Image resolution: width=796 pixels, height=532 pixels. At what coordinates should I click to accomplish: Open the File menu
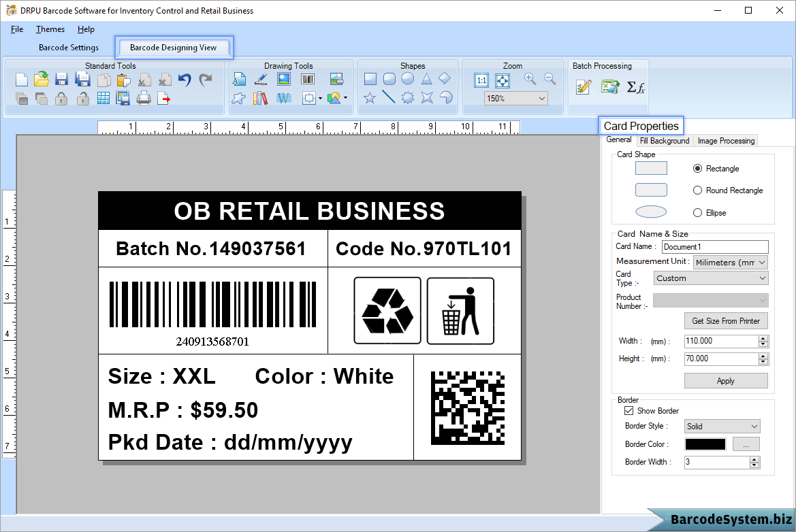click(x=17, y=29)
